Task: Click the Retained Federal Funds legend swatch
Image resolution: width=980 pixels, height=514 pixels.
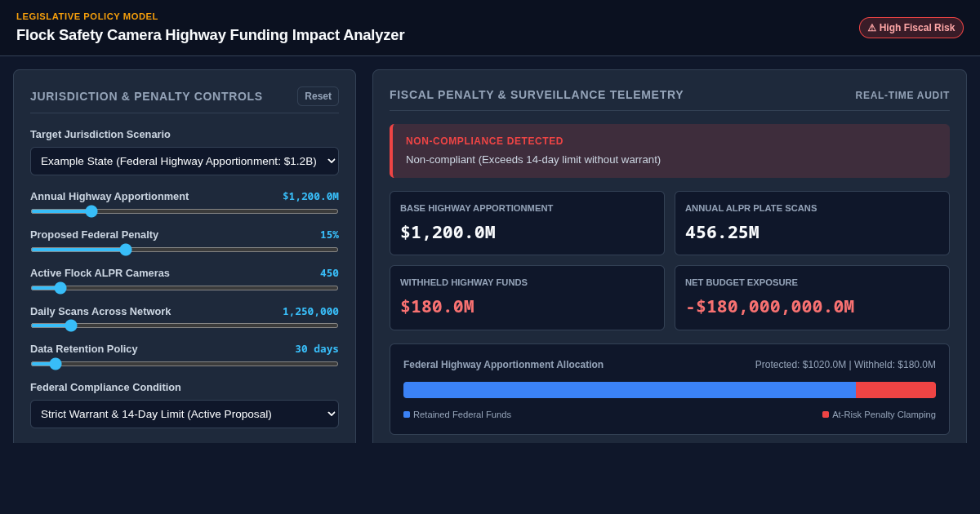Action: (x=407, y=414)
